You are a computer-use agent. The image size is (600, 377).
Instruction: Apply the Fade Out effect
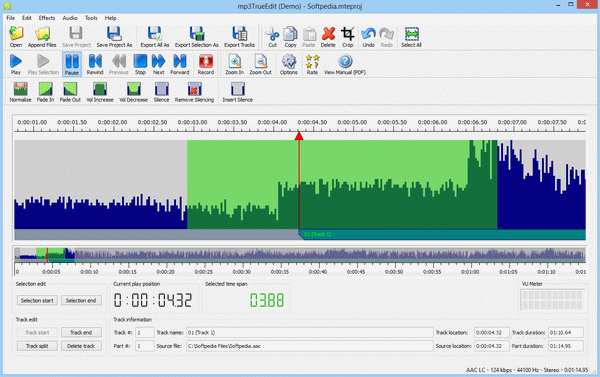(70, 92)
